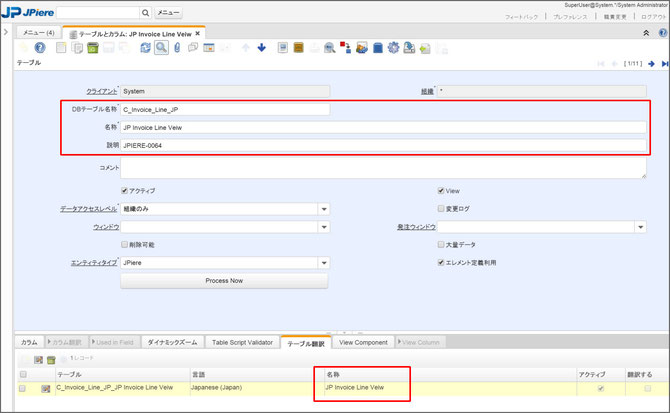670x413 pixels.
Task: Open the データアクセスレベル dropdown
Action: (324, 209)
